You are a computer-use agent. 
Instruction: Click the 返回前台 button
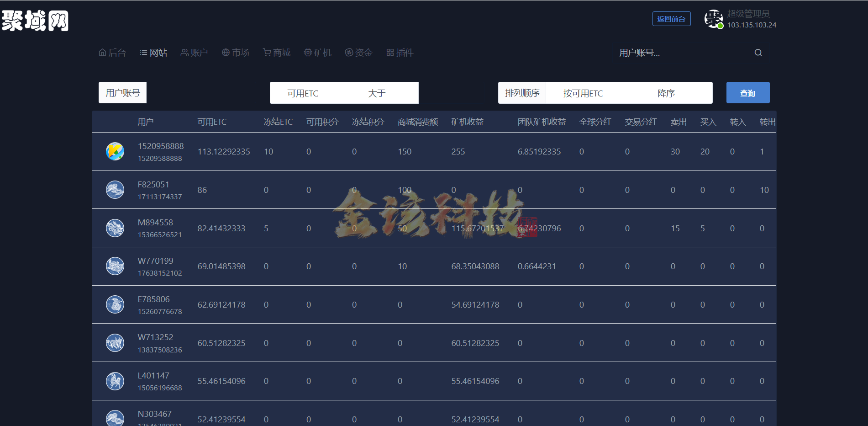pos(671,19)
